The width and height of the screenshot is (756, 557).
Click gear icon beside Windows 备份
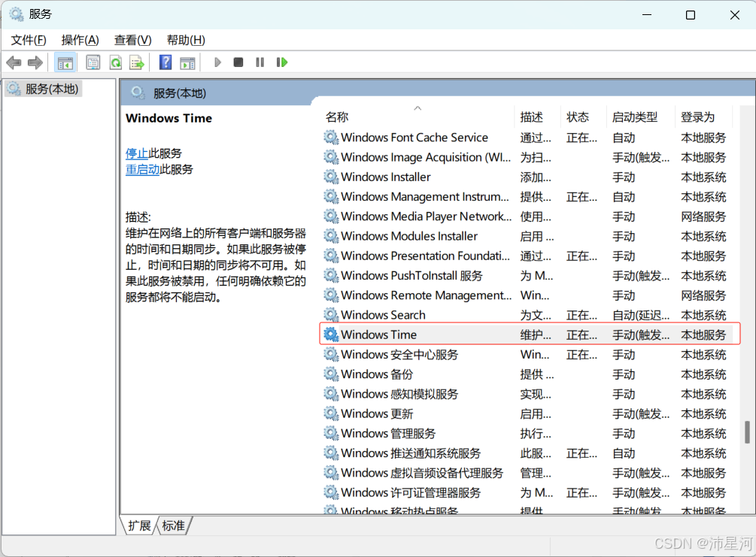point(331,374)
